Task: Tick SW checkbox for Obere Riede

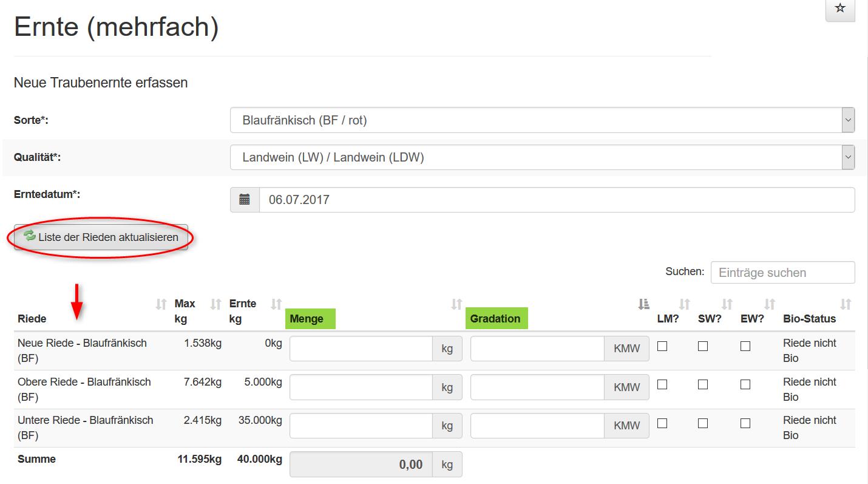Action: coord(703,384)
